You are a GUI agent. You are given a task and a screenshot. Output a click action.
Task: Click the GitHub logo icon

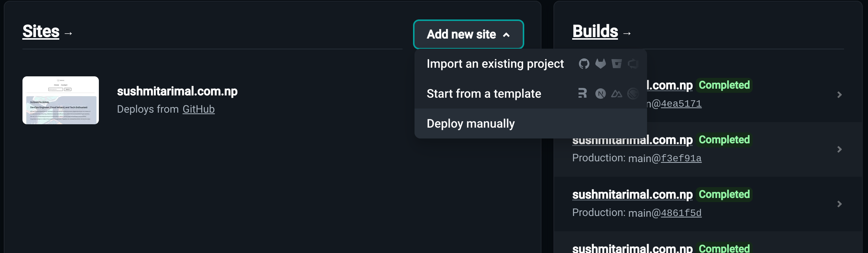click(x=584, y=64)
